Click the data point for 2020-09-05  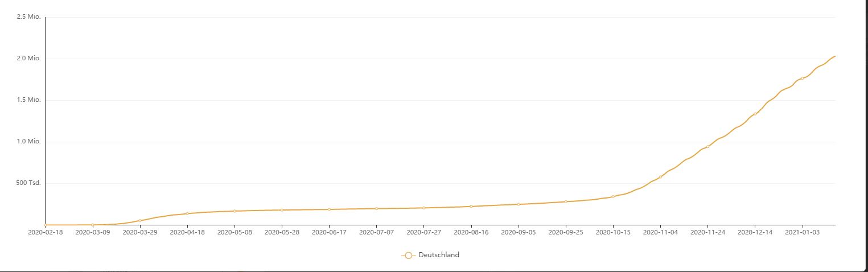[x=519, y=204]
